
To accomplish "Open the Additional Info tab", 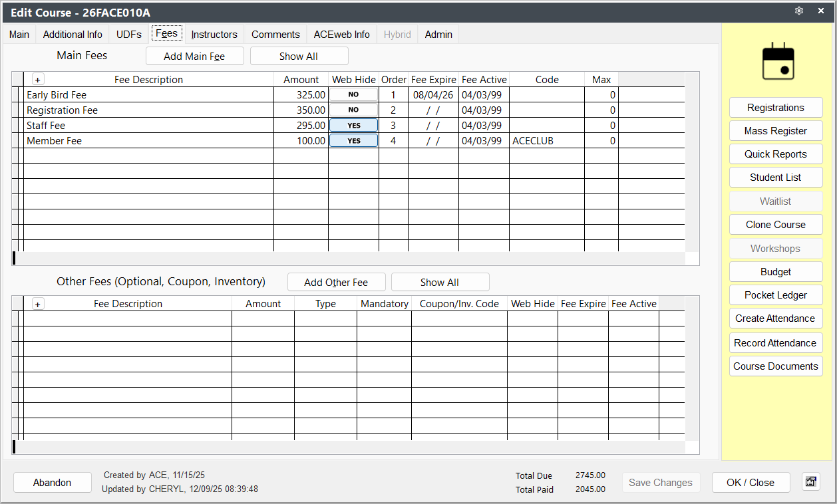I will pos(73,35).
